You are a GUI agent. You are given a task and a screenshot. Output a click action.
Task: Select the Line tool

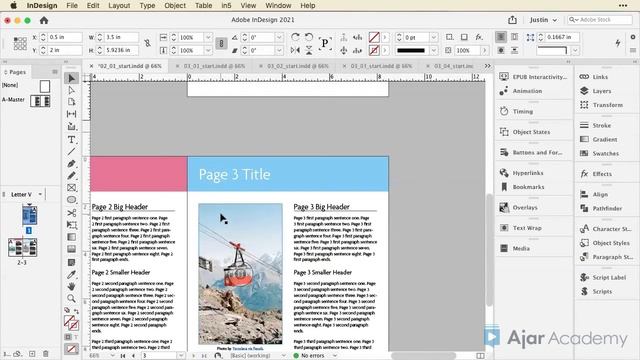tap(71, 151)
